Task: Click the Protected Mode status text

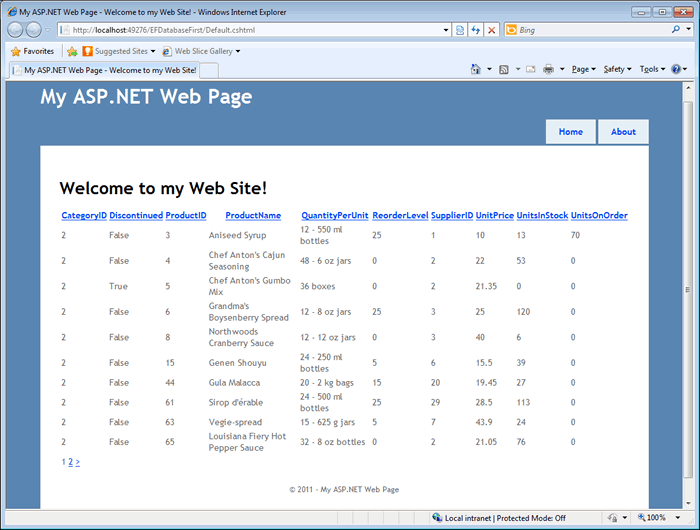Action: click(531, 518)
